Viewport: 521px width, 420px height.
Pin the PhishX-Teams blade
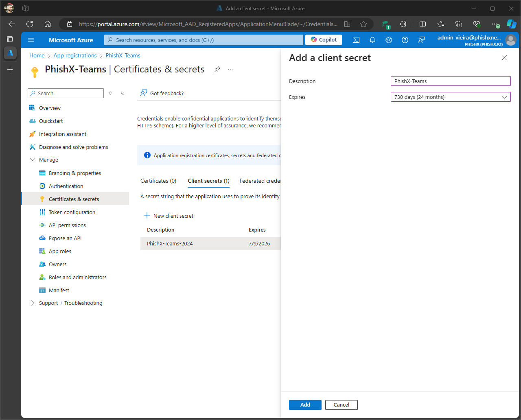217,69
